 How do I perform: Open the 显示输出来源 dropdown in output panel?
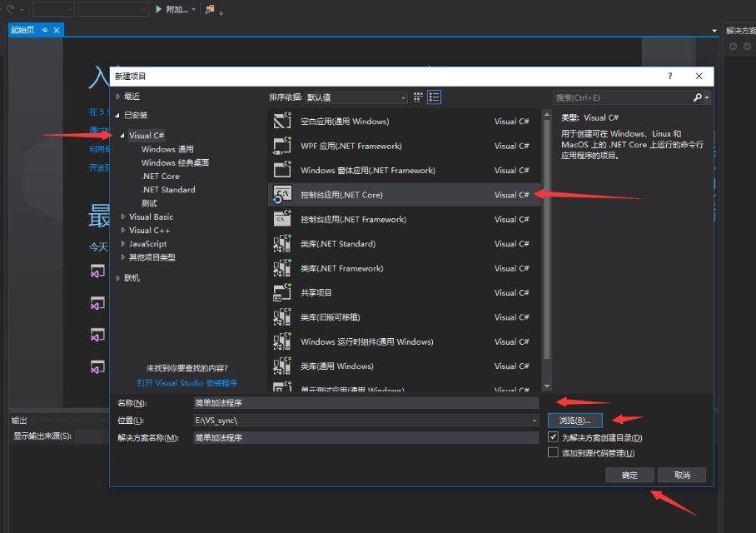point(92,436)
